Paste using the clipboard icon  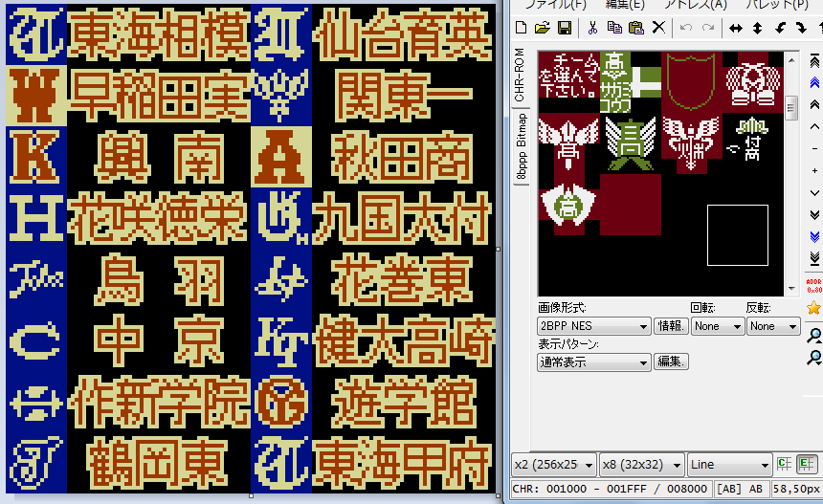pos(636,28)
